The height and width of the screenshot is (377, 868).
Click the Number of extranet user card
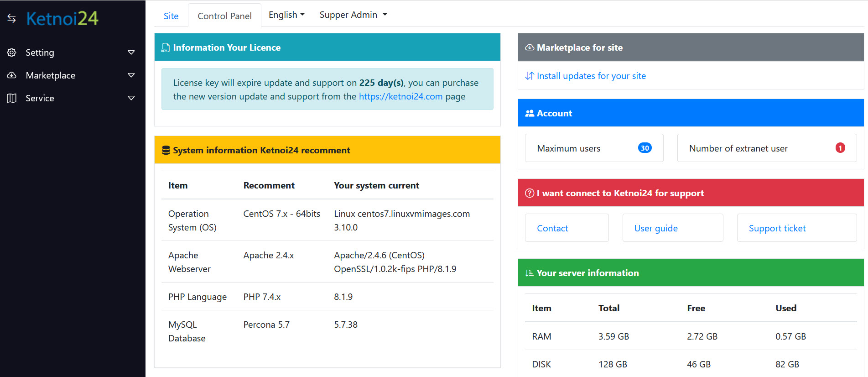coord(767,148)
